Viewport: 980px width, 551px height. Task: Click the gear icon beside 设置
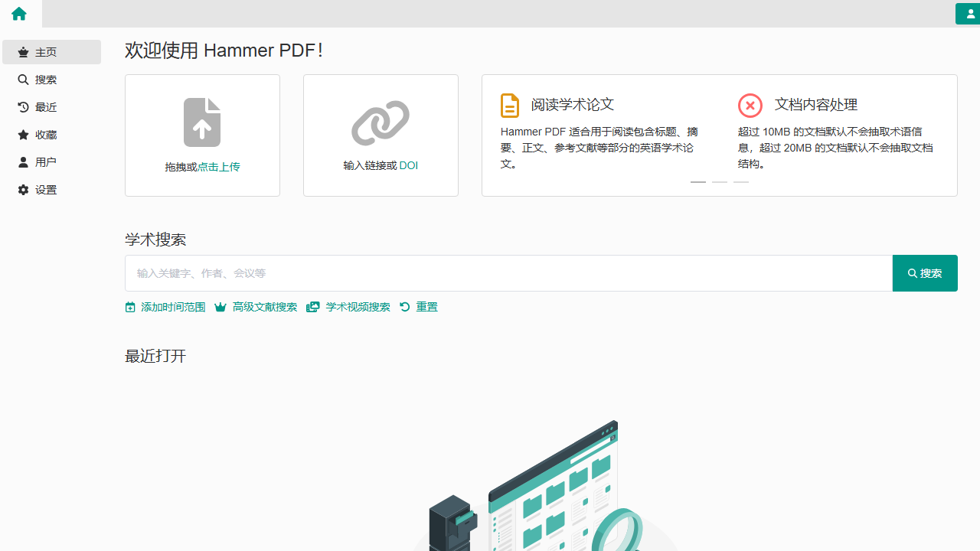(x=24, y=189)
